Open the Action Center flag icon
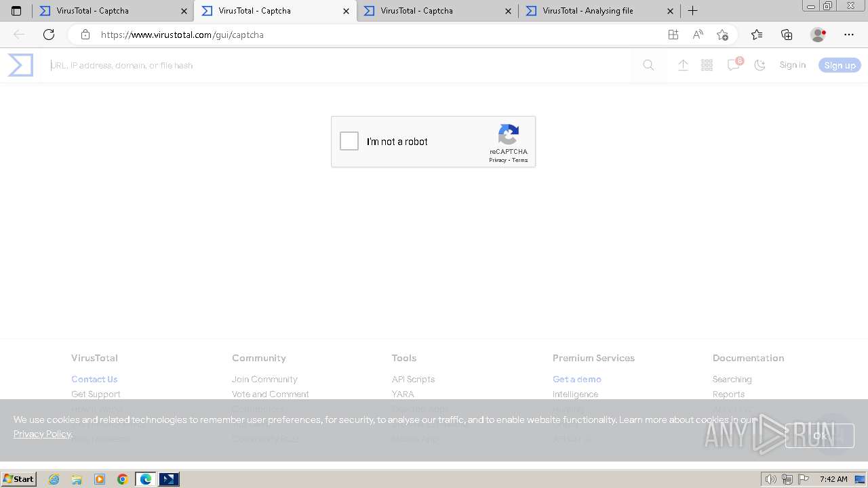The height and width of the screenshot is (488, 868). click(x=804, y=479)
